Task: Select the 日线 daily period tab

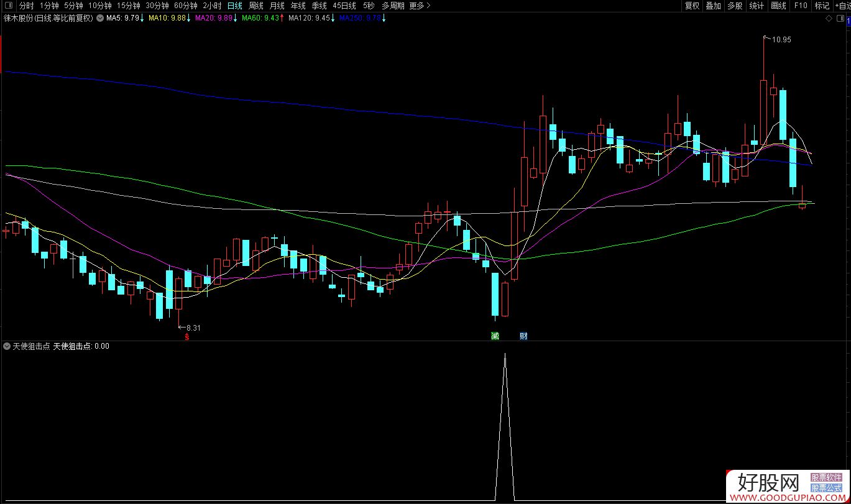Action: point(234,6)
